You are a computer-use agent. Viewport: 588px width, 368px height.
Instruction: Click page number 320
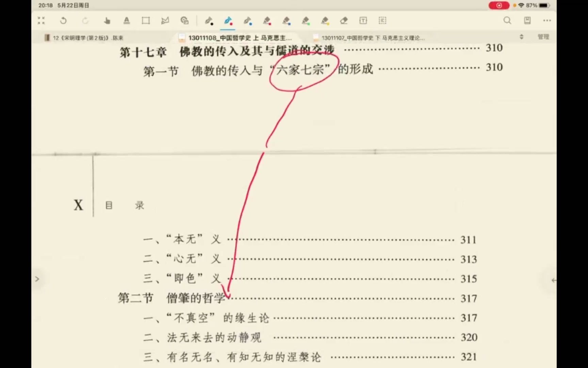[469, 337]
